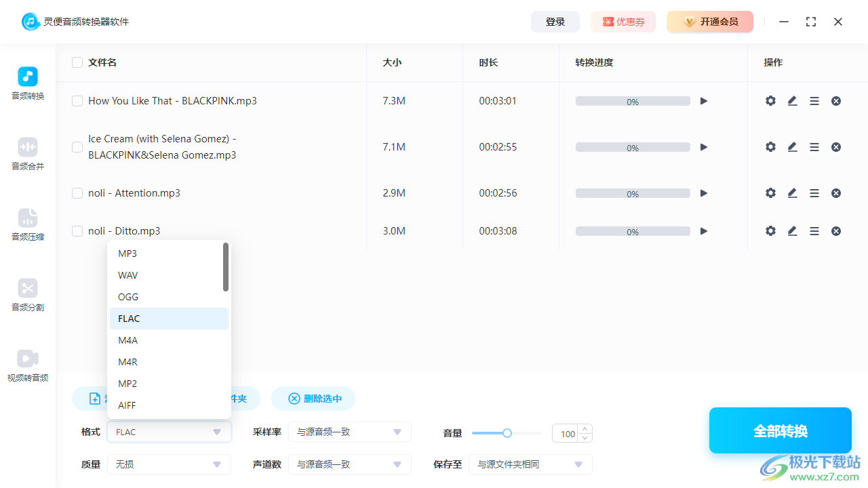
Task: Click 开通会员 membership button
Action: 710,22
